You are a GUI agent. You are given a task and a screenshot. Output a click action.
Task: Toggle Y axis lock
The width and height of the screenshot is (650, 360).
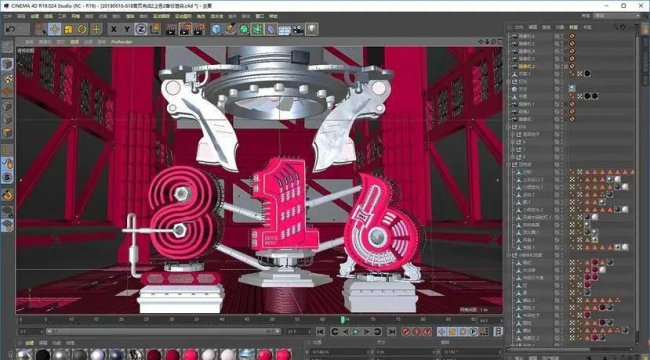[x=127, y=29]
